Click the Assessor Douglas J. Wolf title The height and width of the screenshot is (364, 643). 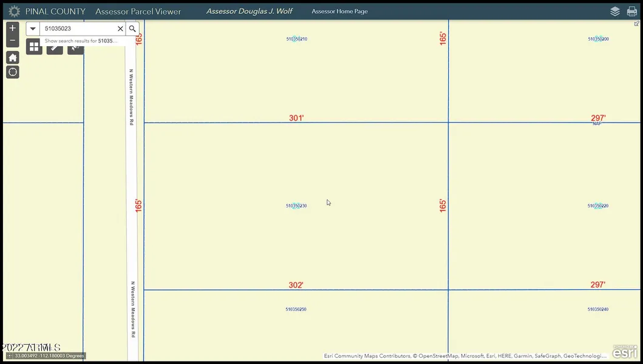[x=250, y=12]
